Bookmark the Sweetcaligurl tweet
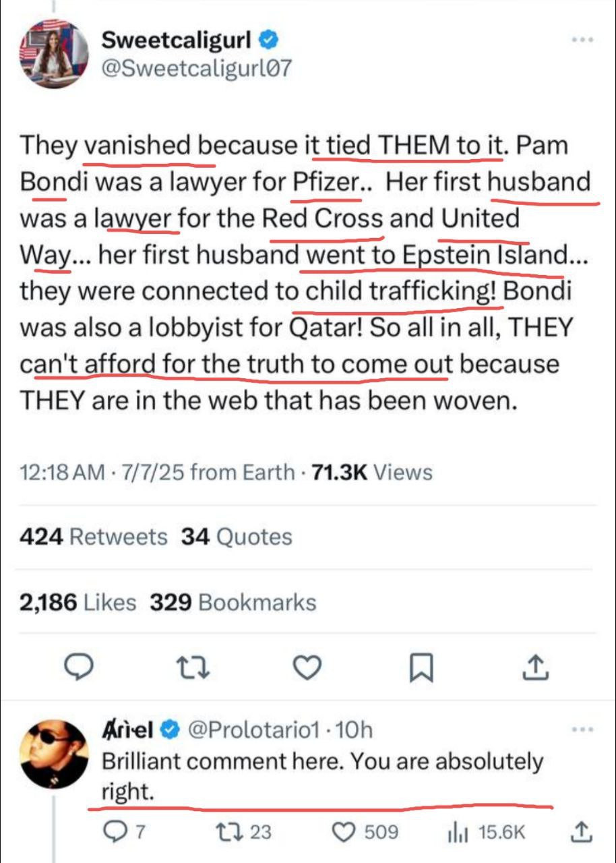Viewport: 616px width, 863px height. (421, 667)
